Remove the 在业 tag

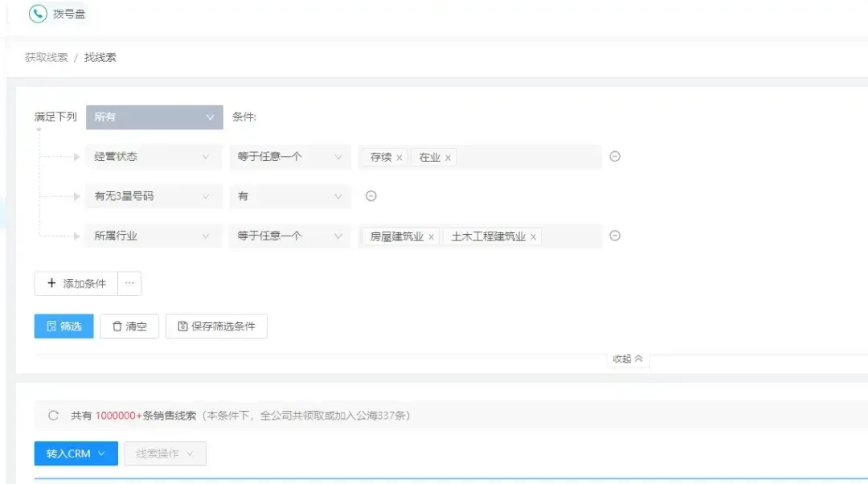448,158
